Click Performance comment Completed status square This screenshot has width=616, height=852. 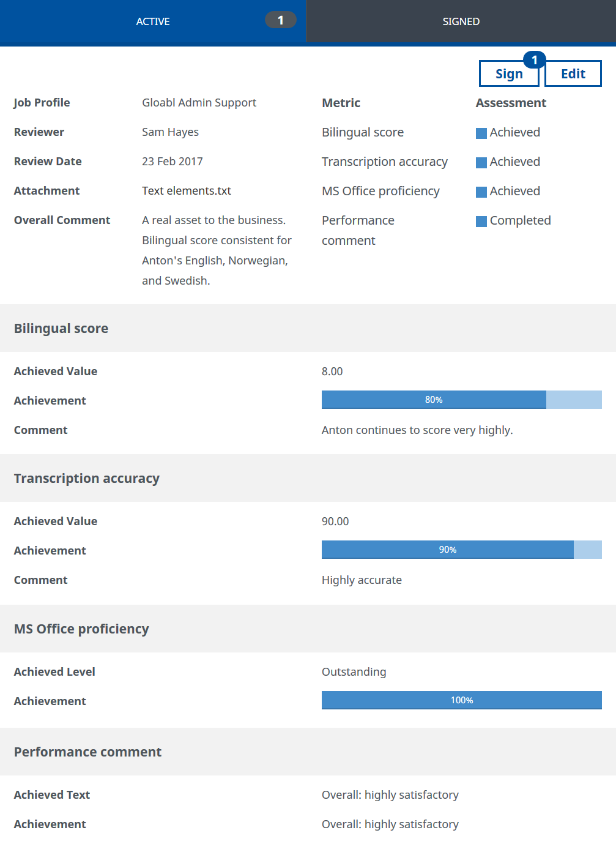(481, 221)
